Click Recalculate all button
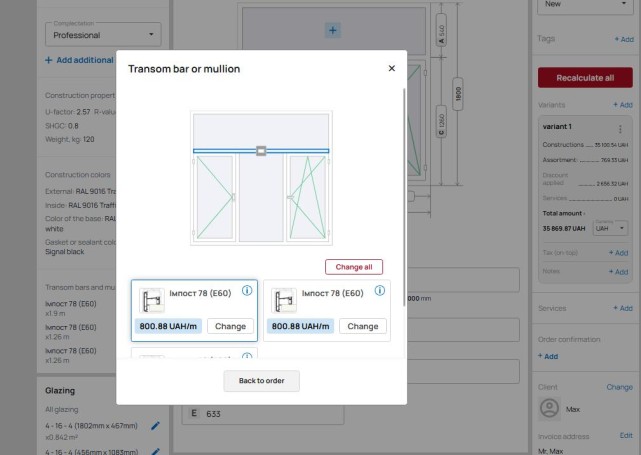 click(585, 78)
